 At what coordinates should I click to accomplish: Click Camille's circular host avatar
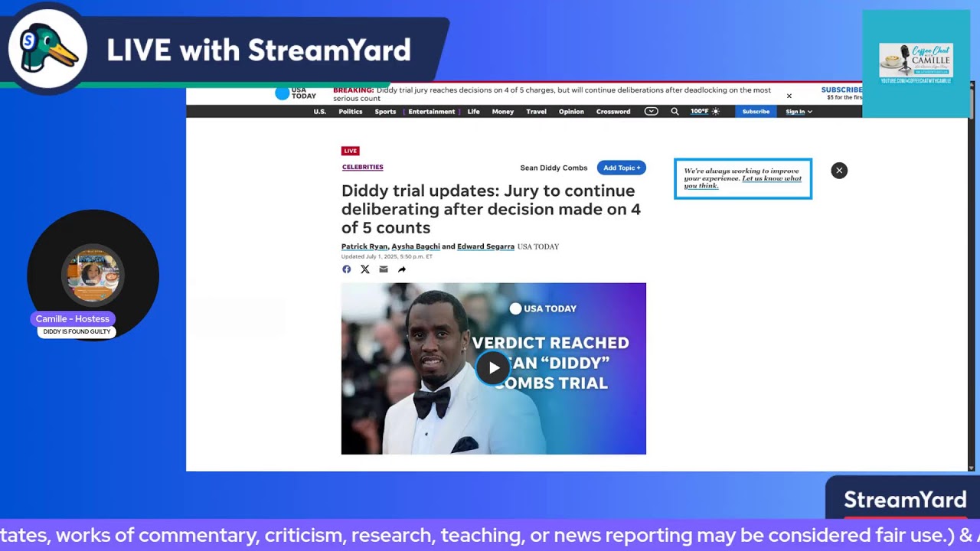click(x=93, y=274)
